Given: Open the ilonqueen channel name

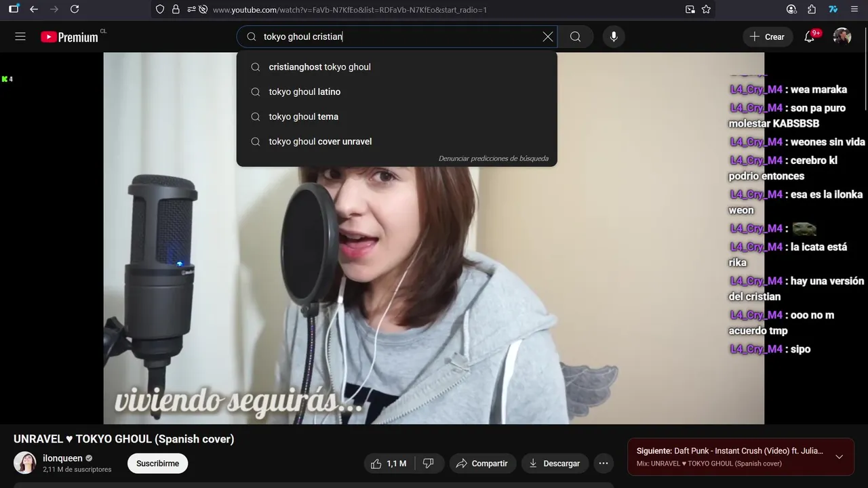Looking at the screenshot, I should pyautogui.click(x=62, y=458).
